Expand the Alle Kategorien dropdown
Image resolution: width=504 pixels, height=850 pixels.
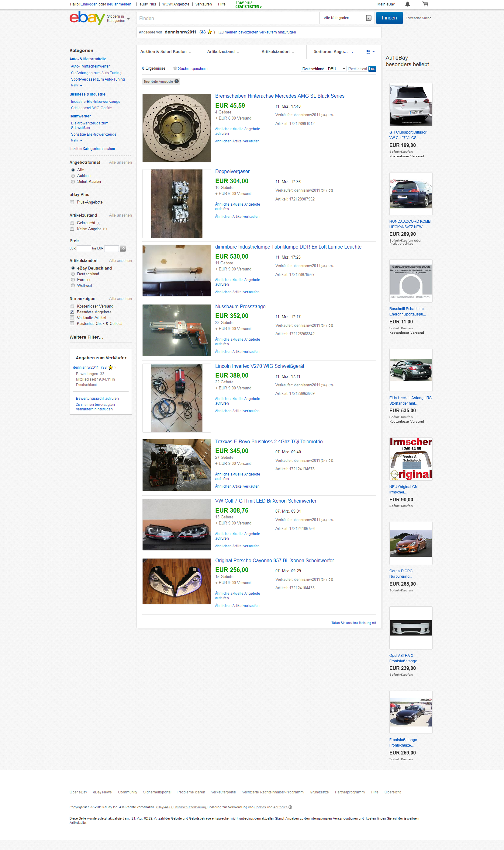[x=347, y=18]
